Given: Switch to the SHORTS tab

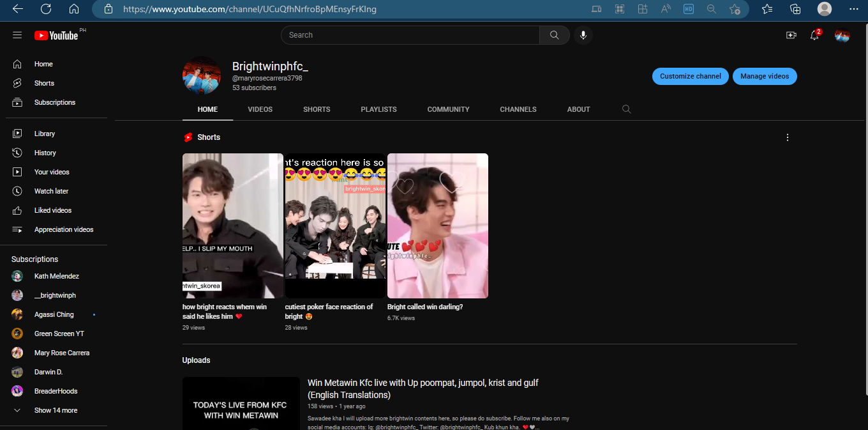Looking at the screenshot, I should point(317,109).
